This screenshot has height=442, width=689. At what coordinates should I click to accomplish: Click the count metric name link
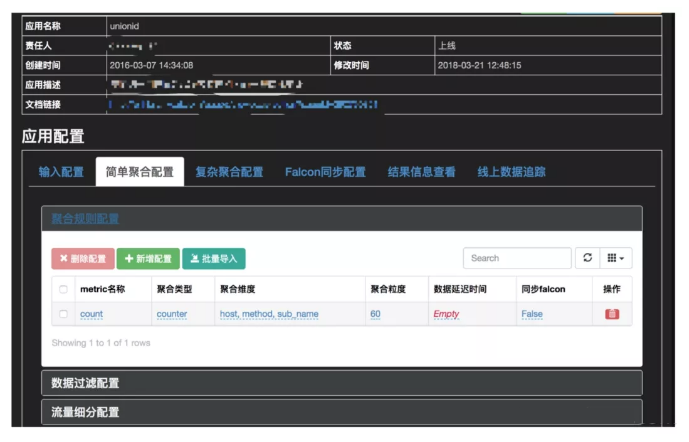91,314
